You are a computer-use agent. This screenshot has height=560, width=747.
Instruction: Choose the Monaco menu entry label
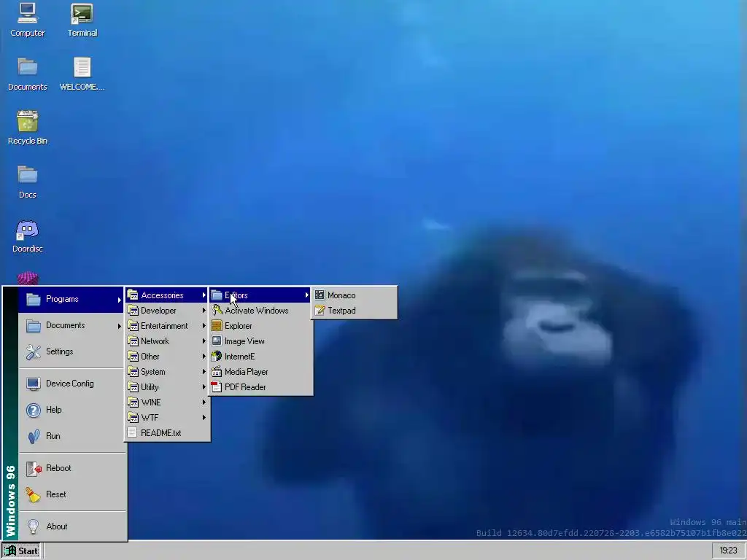(341, 295)
